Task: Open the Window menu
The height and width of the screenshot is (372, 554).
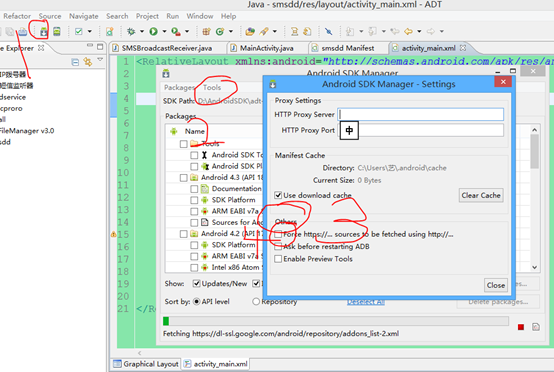Action: (x=200, y=16)
